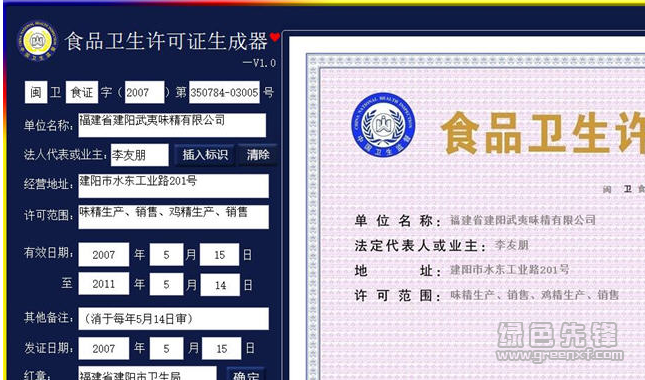This screenshot has width=645, height=380.
Task: Click the 红章 stamp issuer text field
Action: coord(147,373)
